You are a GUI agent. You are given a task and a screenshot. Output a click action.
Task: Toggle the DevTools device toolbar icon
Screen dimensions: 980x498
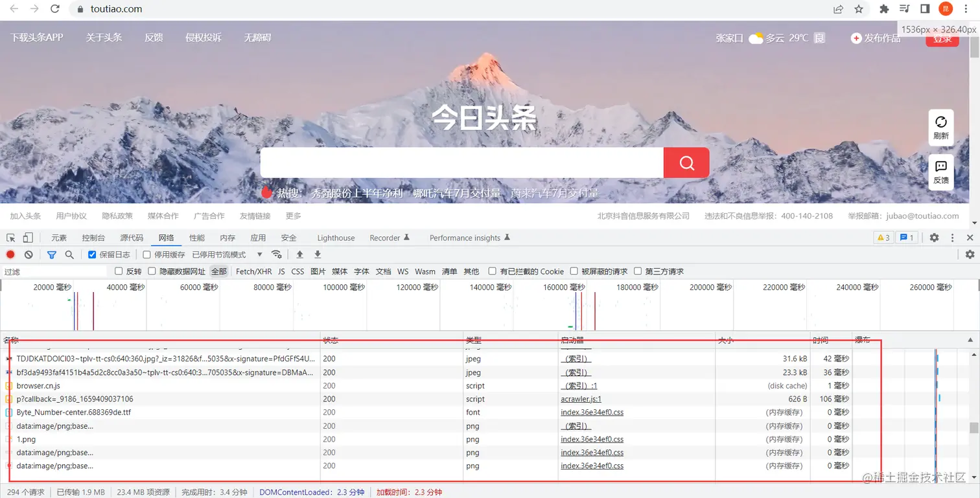[x=28, y=238]
